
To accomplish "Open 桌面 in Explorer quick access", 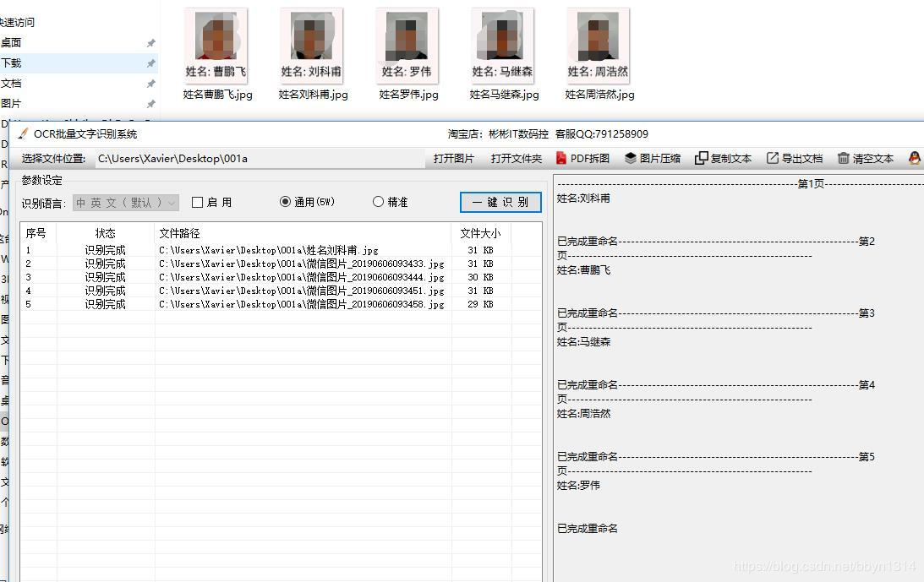I will [11, 43].
